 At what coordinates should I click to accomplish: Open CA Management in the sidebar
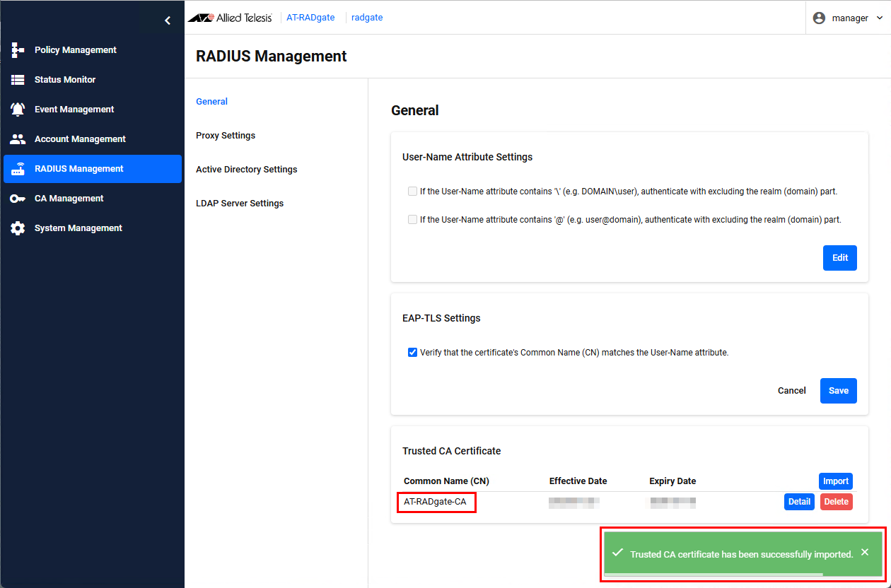tap(93, 199)
